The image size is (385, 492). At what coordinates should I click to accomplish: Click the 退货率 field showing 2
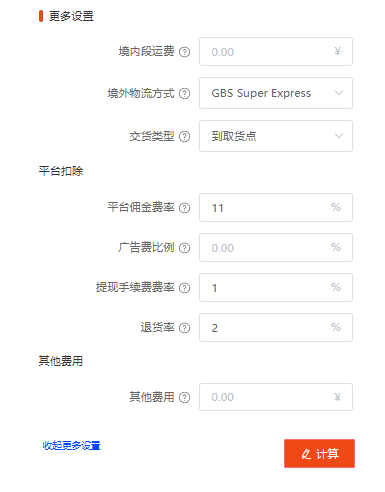pos(276,328)
